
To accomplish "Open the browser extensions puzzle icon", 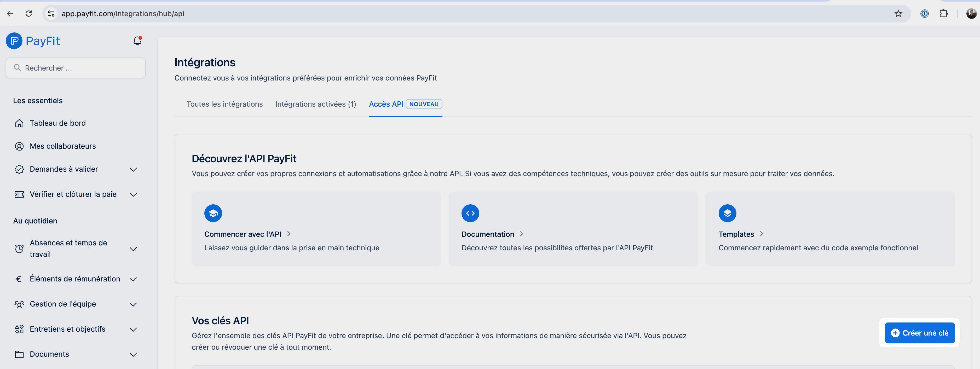I will 943,14.
